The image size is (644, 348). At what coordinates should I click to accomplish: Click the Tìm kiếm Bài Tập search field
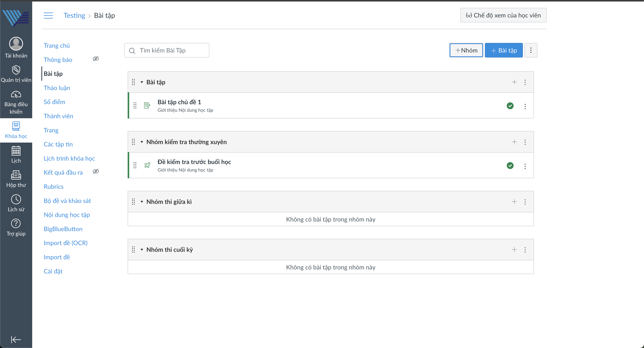170,51
